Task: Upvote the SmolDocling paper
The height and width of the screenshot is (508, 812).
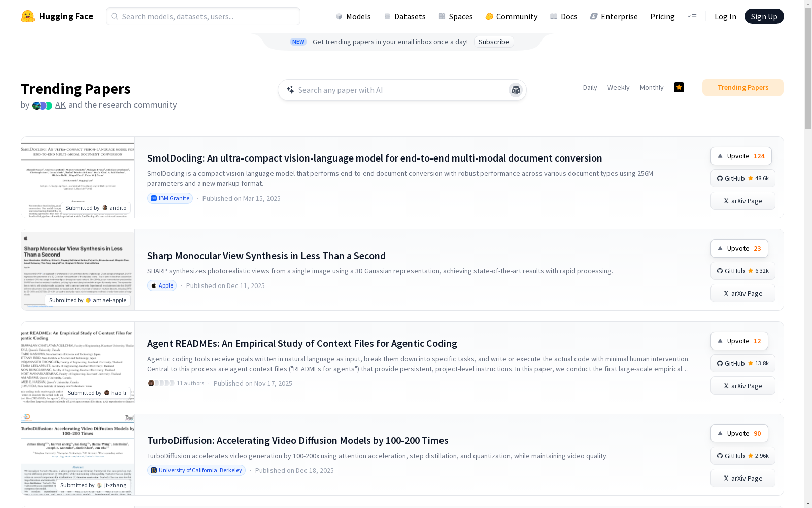Action: coord(741,156)
